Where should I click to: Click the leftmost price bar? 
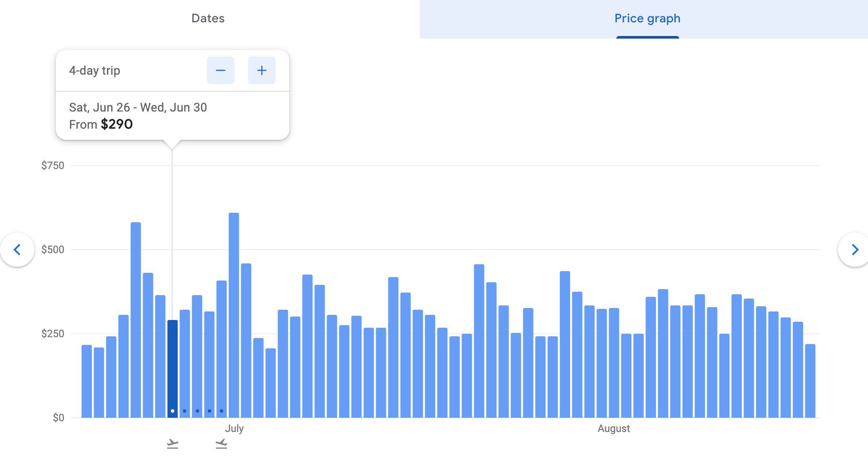pyautogui.click(x=87, y=381)
